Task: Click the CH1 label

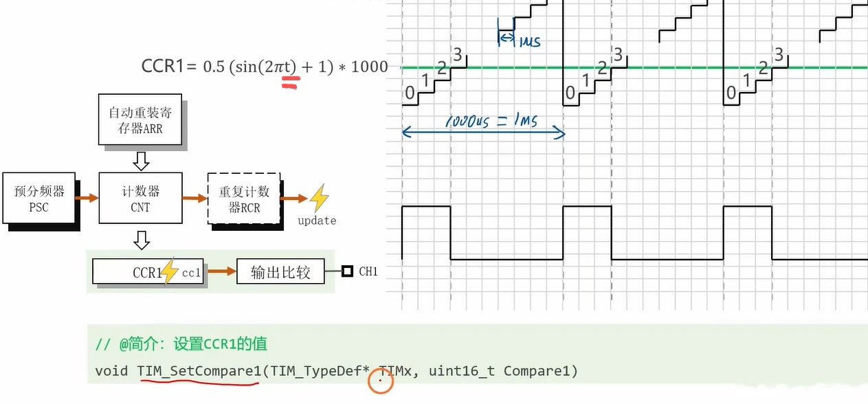Action: point(368,271)
